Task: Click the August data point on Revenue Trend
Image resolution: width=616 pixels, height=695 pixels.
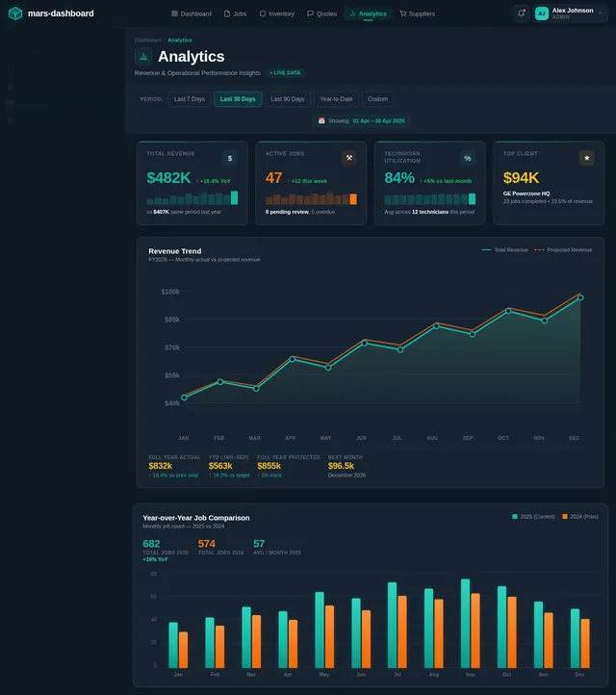Action: 437,325
